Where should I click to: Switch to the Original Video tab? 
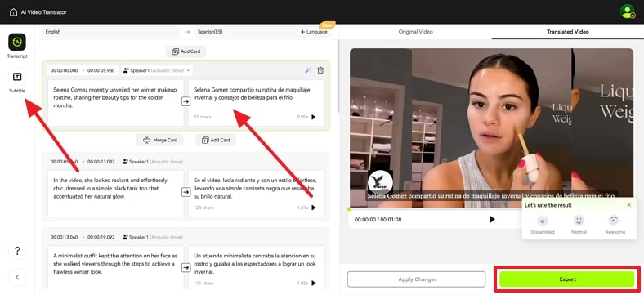pos(416,32)
